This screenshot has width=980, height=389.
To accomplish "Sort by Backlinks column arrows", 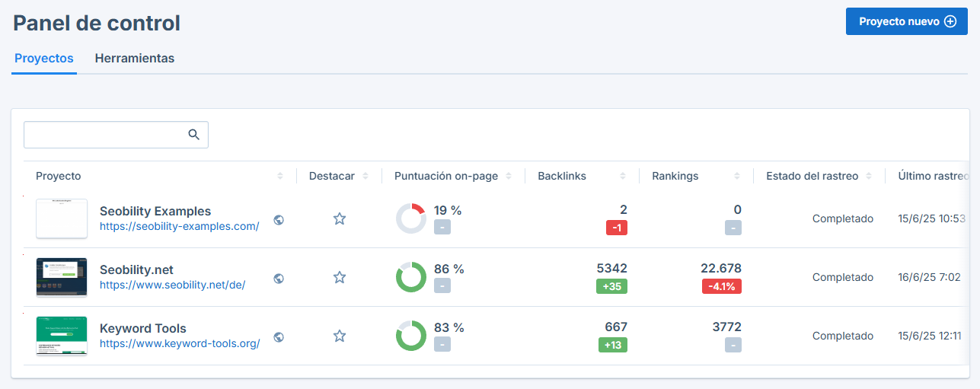I will pos(623,176).
